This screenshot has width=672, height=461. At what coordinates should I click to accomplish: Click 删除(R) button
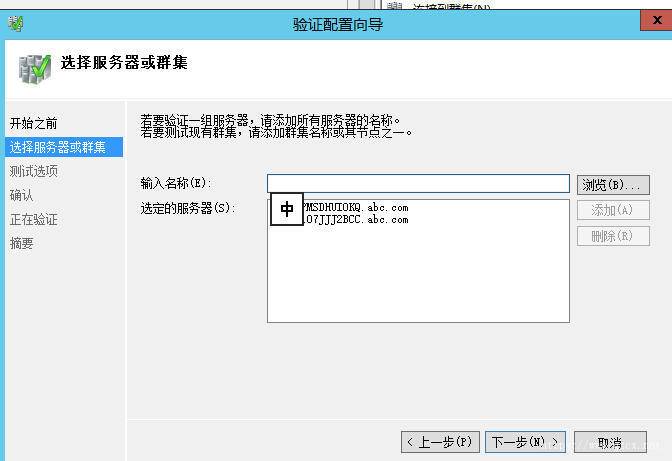point(613,236)
